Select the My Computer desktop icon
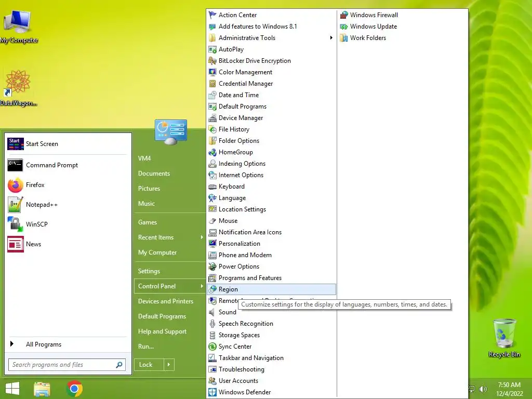532x399 pixels. 18,26
